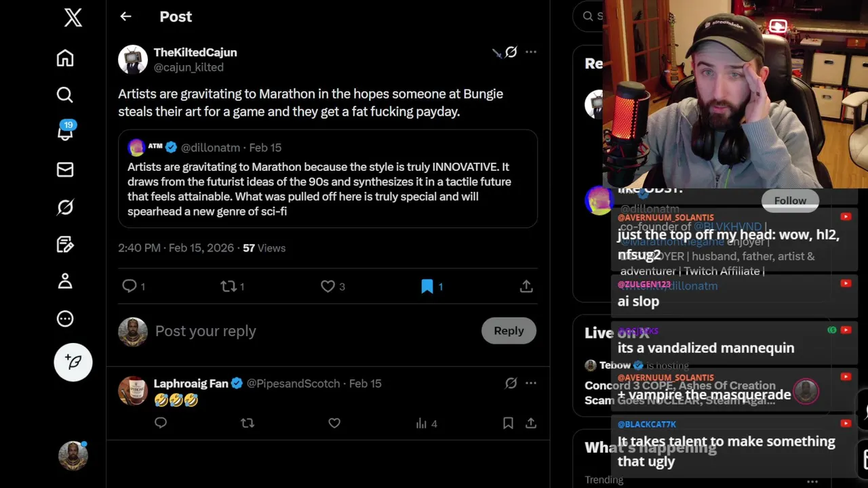Click the Reply button
The width and height of the screenshot is (868, 488).
tap(509, 331)
